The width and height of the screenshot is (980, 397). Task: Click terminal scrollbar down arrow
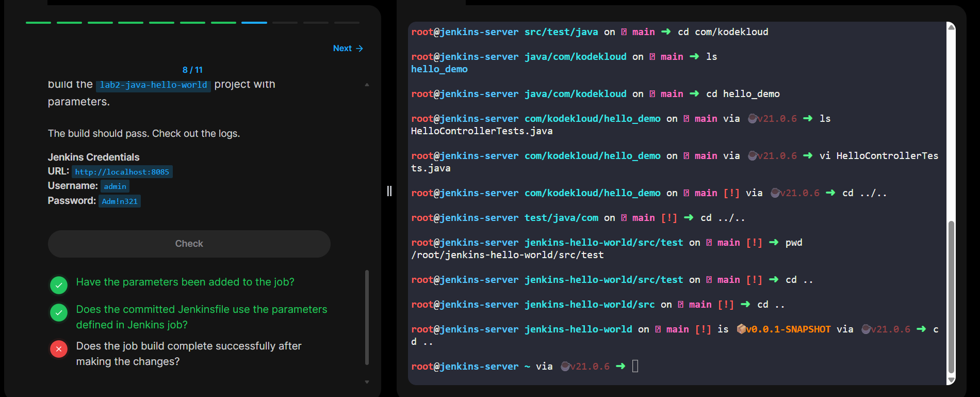tap(952, 380)
